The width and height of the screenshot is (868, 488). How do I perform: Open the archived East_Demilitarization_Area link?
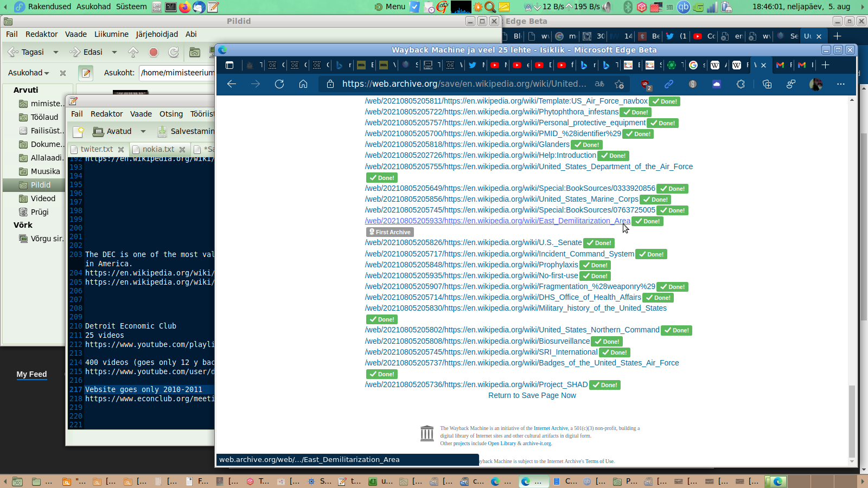497,221
